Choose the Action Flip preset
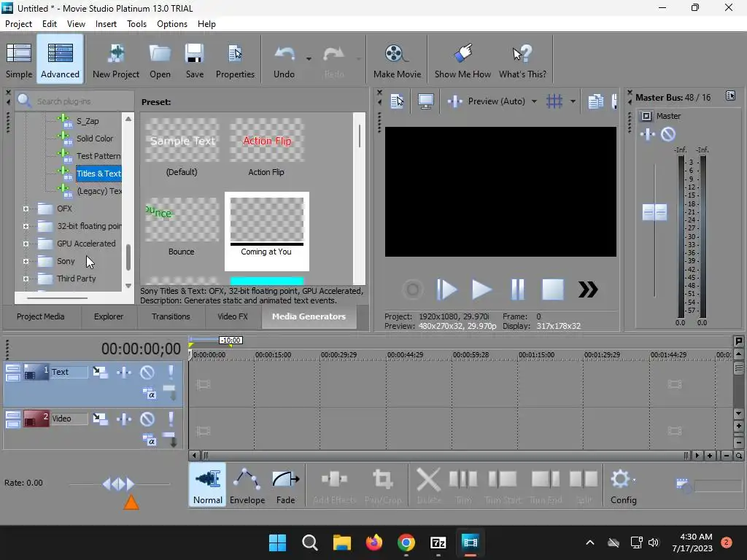 pos(266,147)
